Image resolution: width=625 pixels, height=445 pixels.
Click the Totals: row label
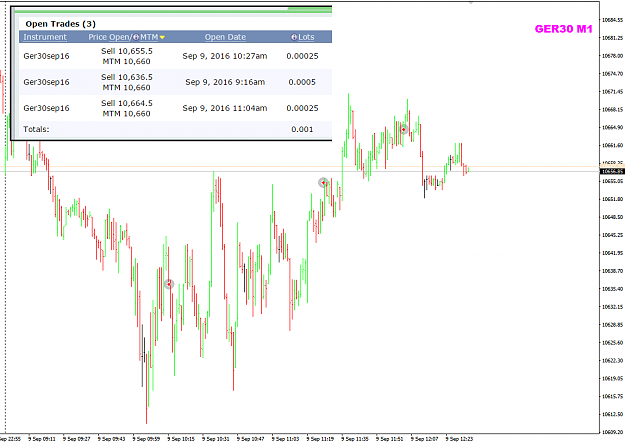point(36,129)
